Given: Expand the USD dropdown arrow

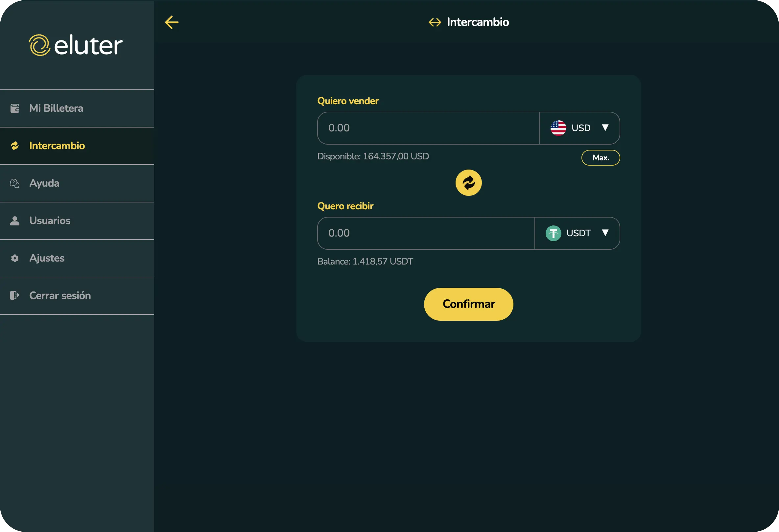Looking at the screenshot, I should [x=605, y=127].
